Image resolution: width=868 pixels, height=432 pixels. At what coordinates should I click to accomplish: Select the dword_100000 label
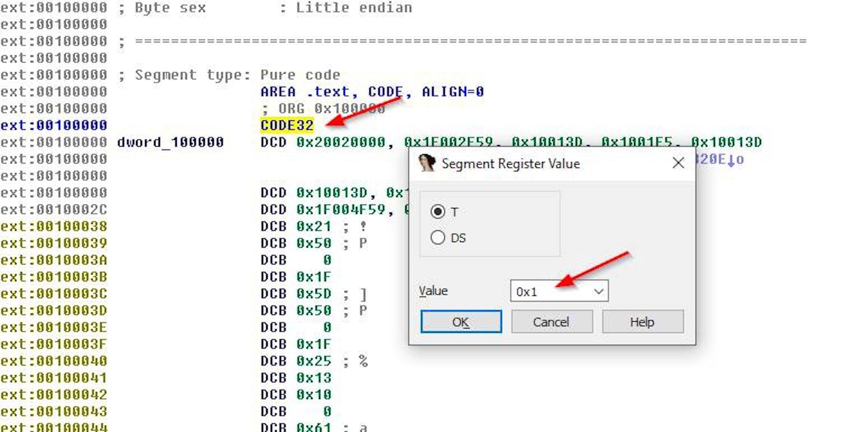pos(170,142)
